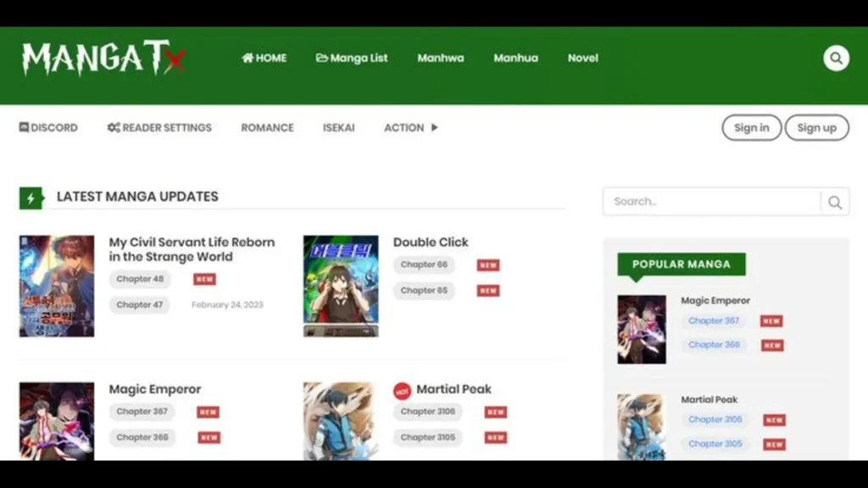Viewport: 868px width, 488px height.
Task: Click Magic Emperor cover in Popular Manga
Action: pos(642,330)
